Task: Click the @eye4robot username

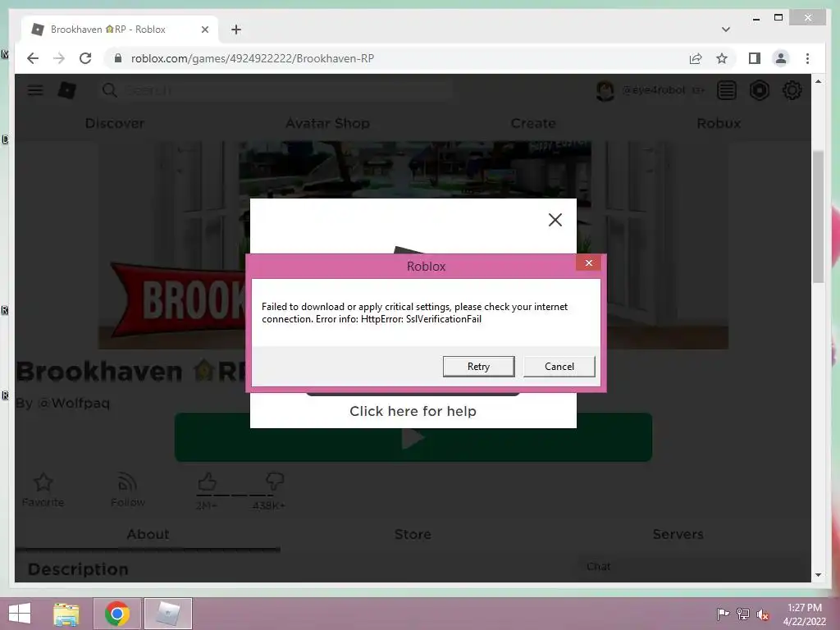Action: [653, 90]
